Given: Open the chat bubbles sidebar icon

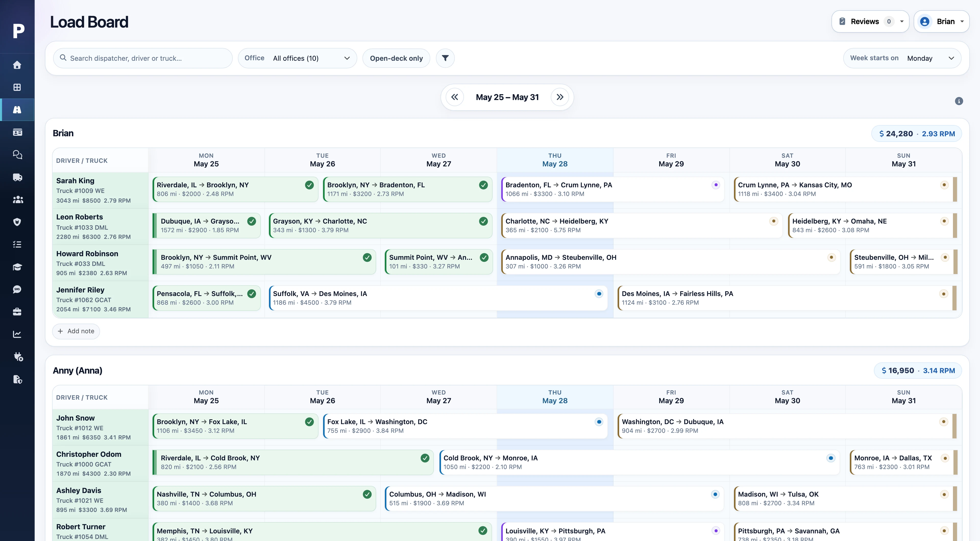Looking at the screenshot, I should pyautogui.click(x=17, y=154).
